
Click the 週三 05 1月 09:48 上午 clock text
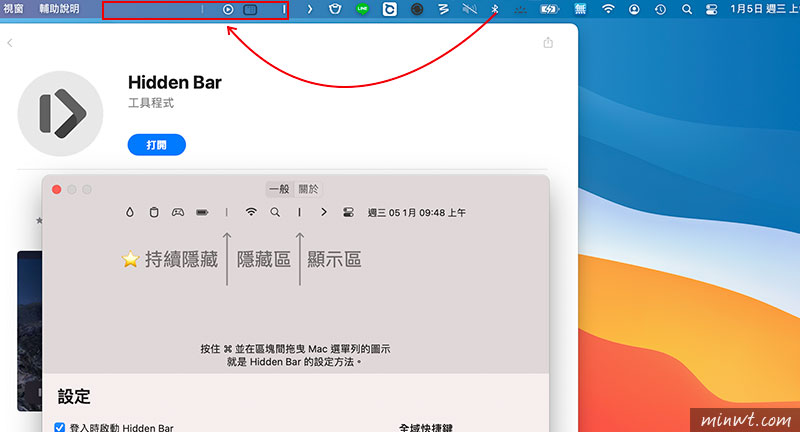(x=416, y=213)
